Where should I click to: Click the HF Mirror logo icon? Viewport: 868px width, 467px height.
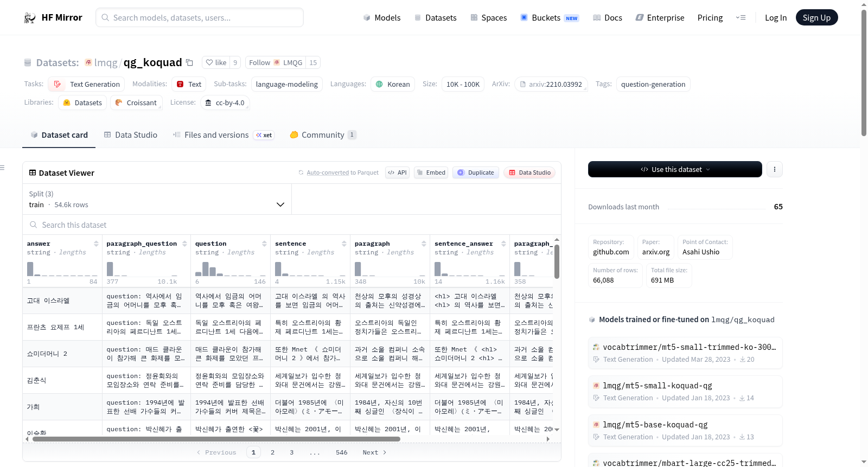30,18
